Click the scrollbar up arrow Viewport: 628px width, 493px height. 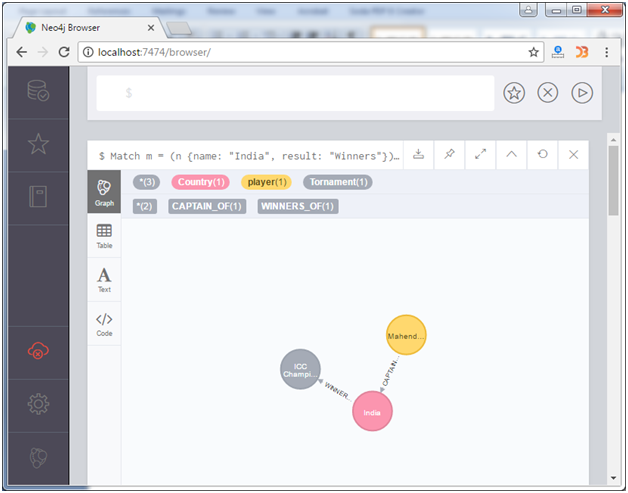click(614, 140)
